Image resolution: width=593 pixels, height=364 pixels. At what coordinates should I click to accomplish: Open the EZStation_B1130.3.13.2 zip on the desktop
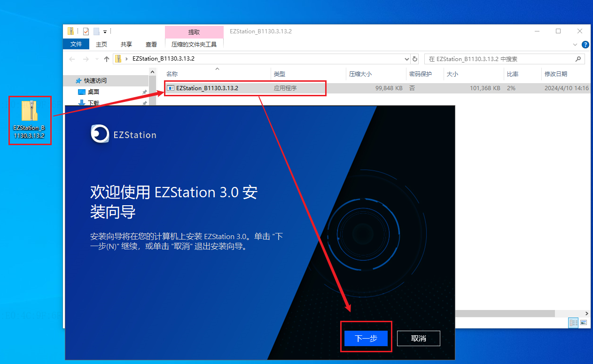pyautogui.click(x=30, y=120)
